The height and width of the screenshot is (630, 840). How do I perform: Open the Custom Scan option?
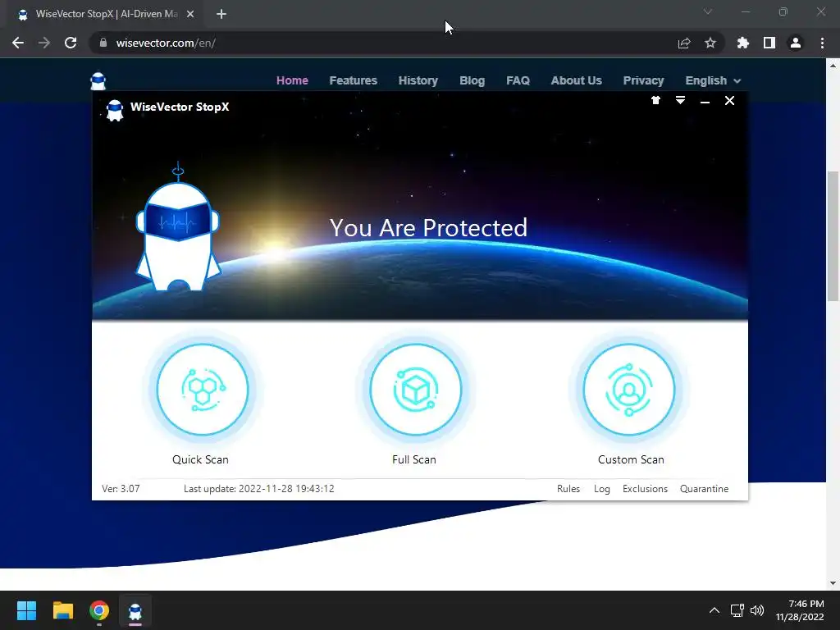click(629, 390)
